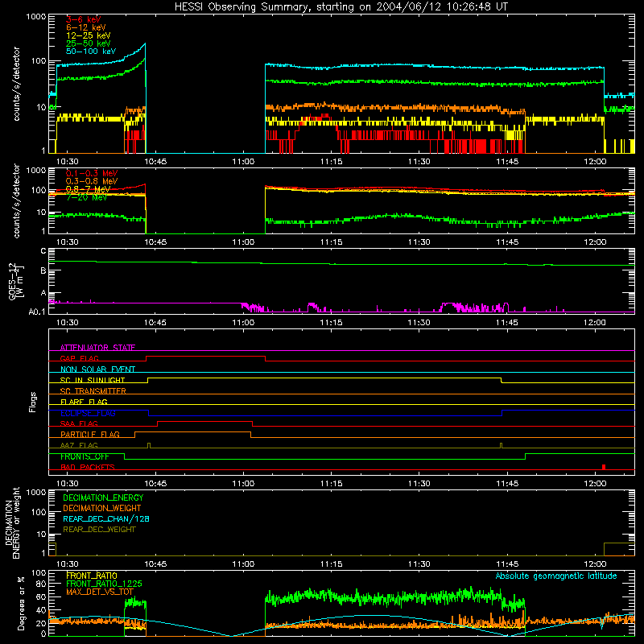Click the A0.1 tick label on GOES axis
644x644 pixels.
click(x=37, y=312)
